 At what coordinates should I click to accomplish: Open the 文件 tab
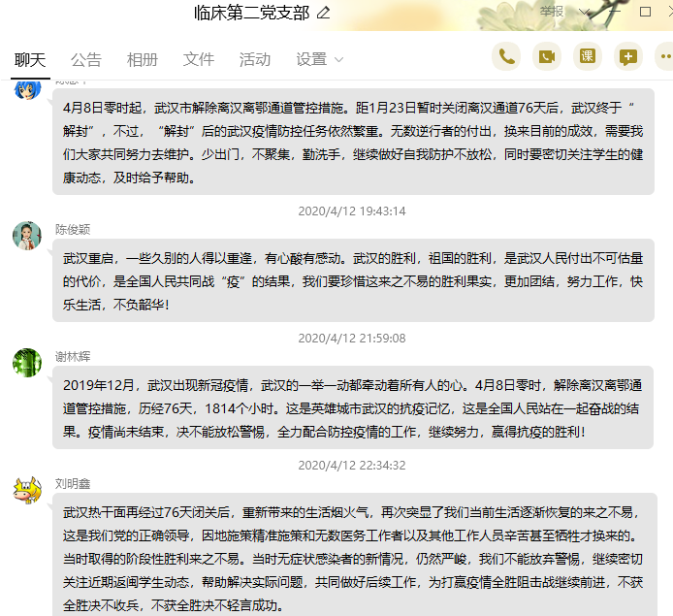pos(199,59)
